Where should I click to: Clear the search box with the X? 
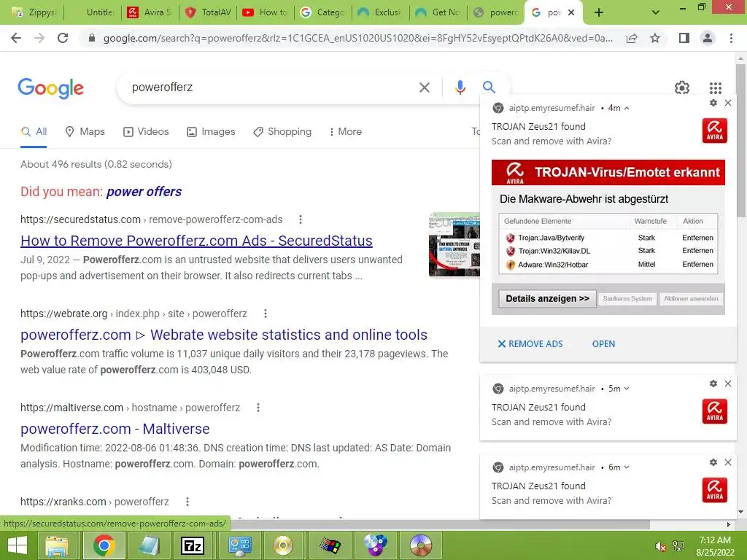pos(424,87)
